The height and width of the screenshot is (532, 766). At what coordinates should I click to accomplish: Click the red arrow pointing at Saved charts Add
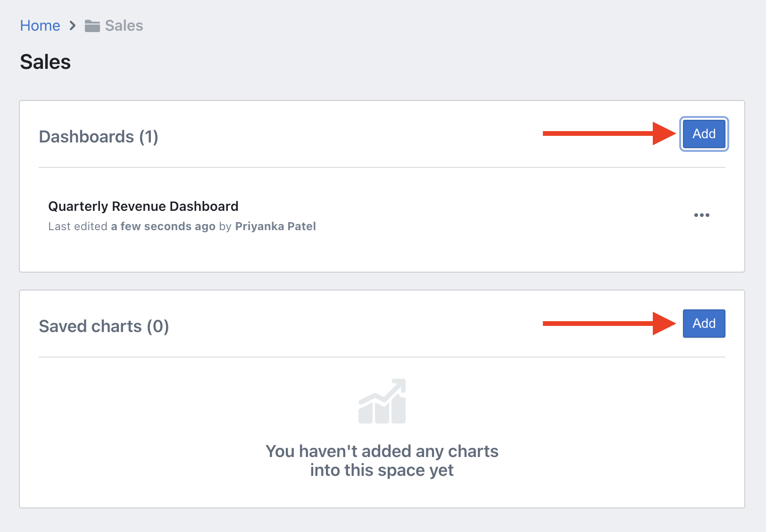click(609, 323)
